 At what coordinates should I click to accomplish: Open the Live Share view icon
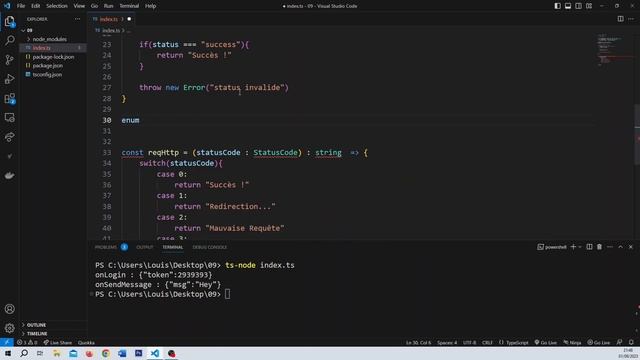[x=9, y=137]
